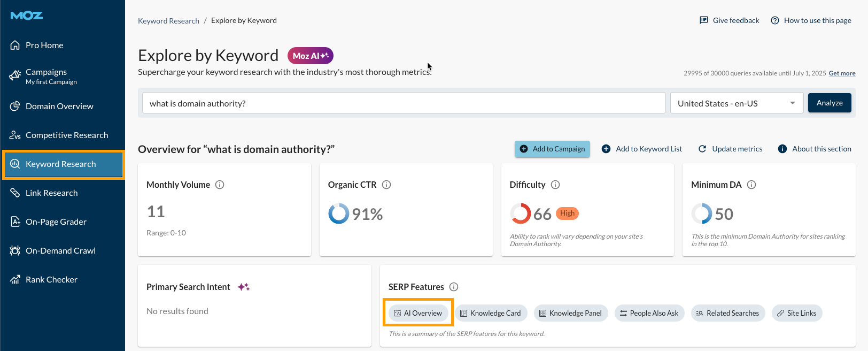Image resolution: width=868 pixels, height=351 pixels.
Task: Click the Monthly Volume info icon
Action: point(220,185)
